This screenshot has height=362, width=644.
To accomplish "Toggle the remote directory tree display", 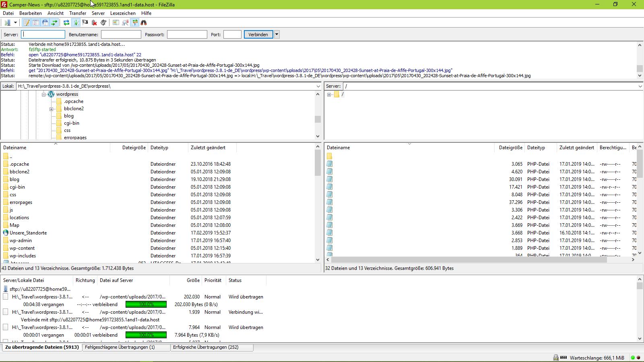I will [45, 23].
